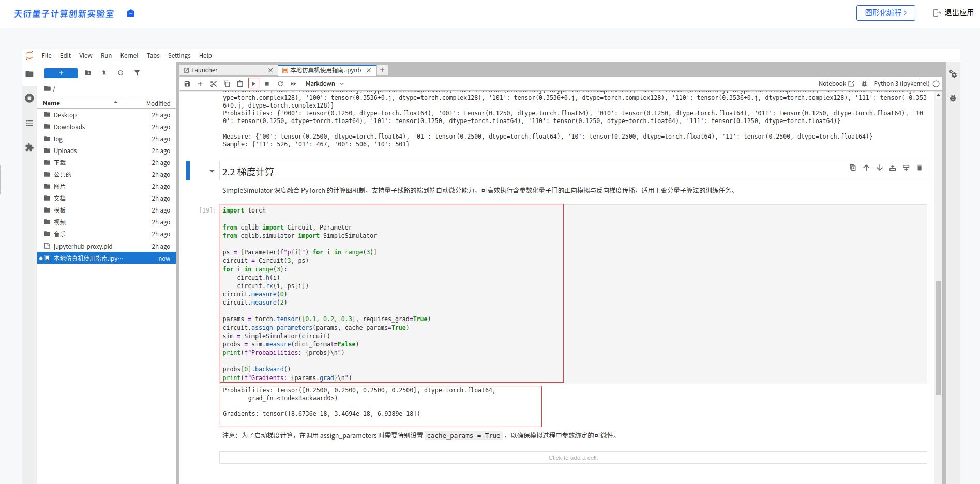Open the Settings menu
The width and height of the screenshot is (980, 484).
coord(179,56)
